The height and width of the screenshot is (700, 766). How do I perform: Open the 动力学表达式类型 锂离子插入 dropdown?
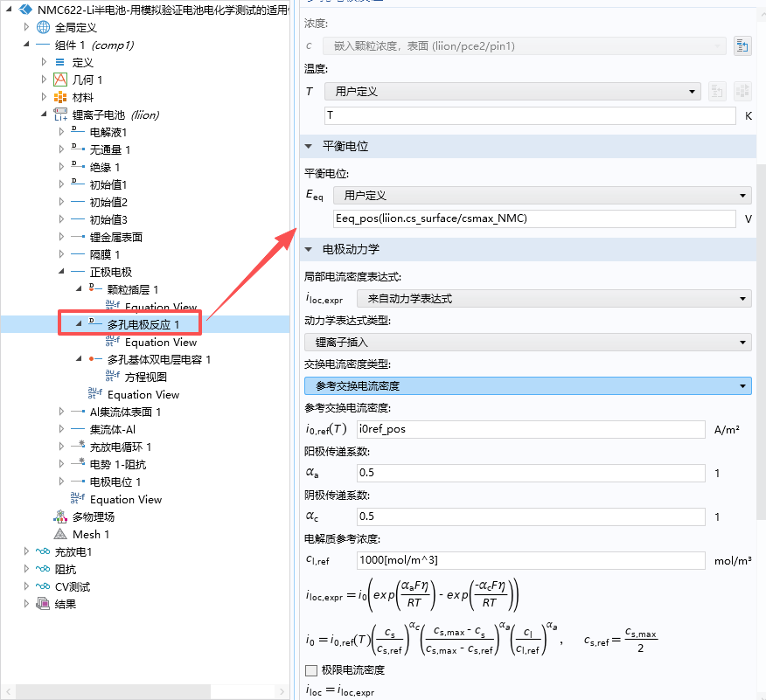click(x=527, y=342)
